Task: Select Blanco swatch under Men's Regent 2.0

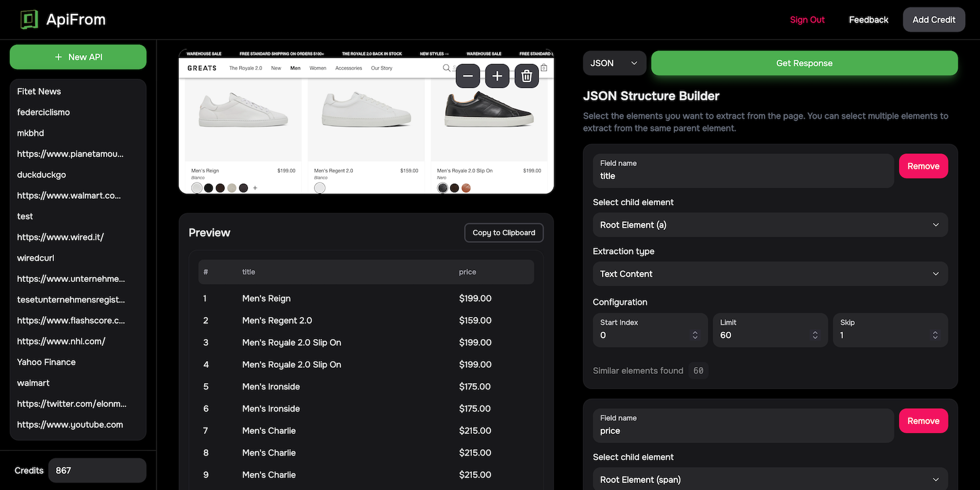Action: tap(320, 188)
